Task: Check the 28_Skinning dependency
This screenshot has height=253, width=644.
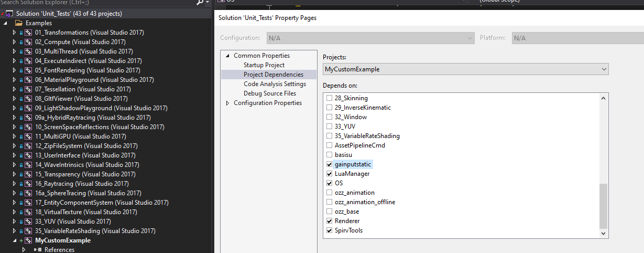Action: pos(330,98)
